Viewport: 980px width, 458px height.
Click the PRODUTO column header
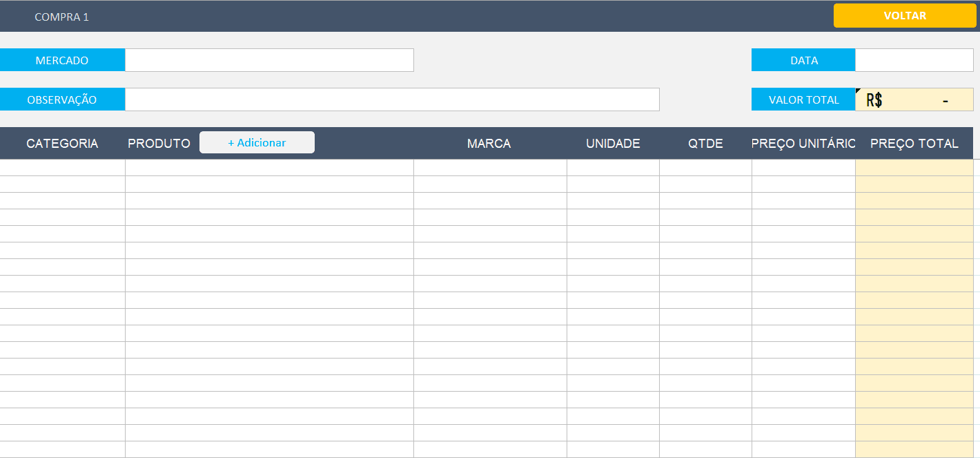point(159,143)
